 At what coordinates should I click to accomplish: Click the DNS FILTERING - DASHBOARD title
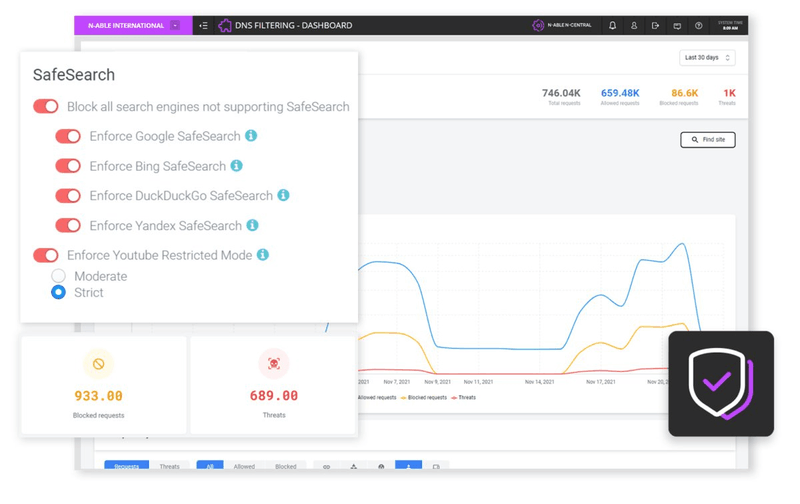(x=293, y=26)
